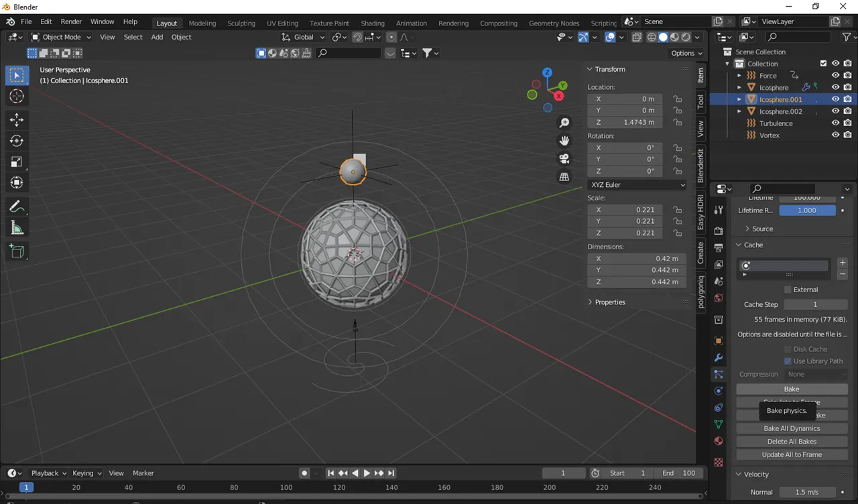Open Render properties tab icon
The width and height of the screenshot is (858, 504).
pos(719,231)
